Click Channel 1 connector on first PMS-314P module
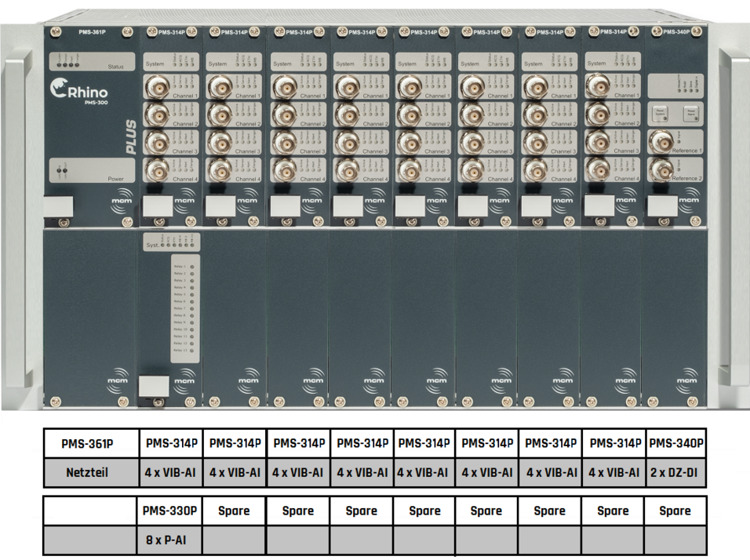Viewport: 750px width, 560px height. point(157,85)
